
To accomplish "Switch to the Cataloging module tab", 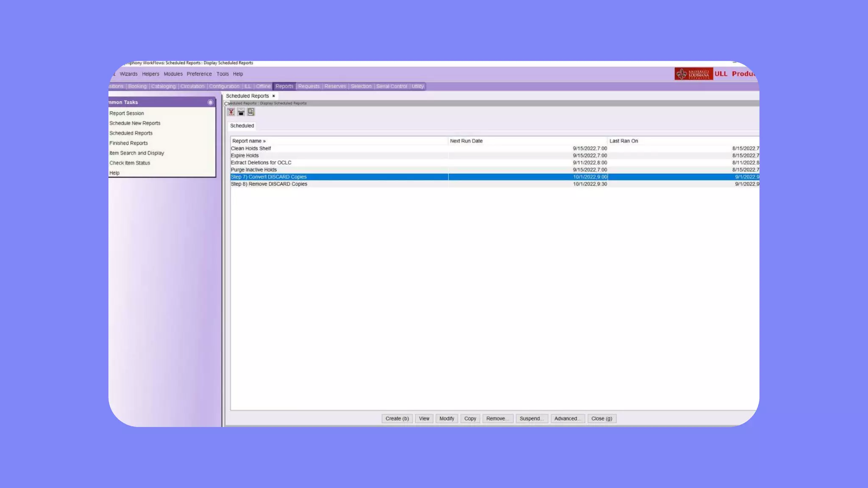I will pyautogui.click(x=163, y=86).
